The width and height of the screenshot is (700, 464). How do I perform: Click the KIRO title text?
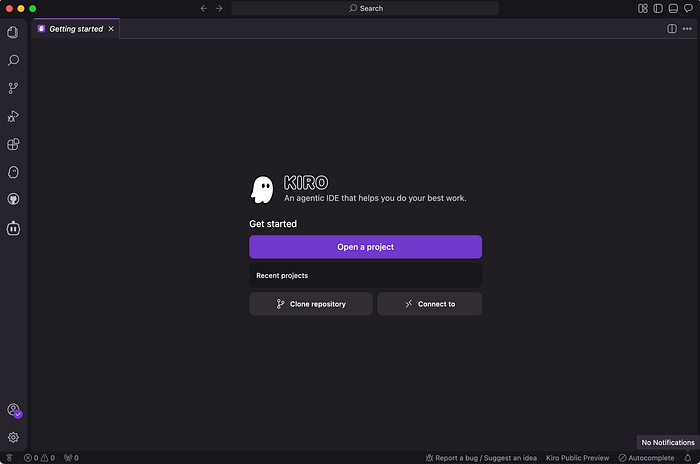(x=306, y=183)
